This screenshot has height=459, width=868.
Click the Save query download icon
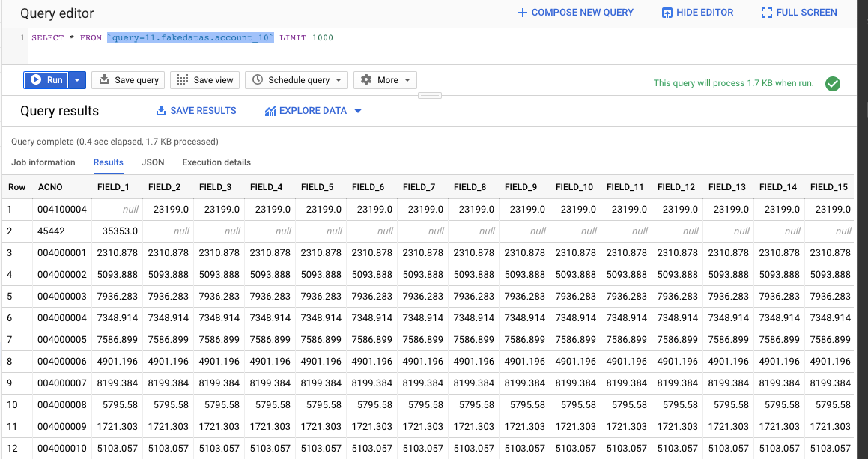pos(103,79)
